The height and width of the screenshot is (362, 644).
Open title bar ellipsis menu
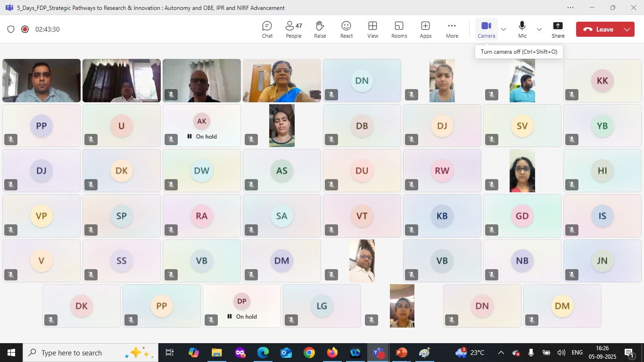coord(570,8)
